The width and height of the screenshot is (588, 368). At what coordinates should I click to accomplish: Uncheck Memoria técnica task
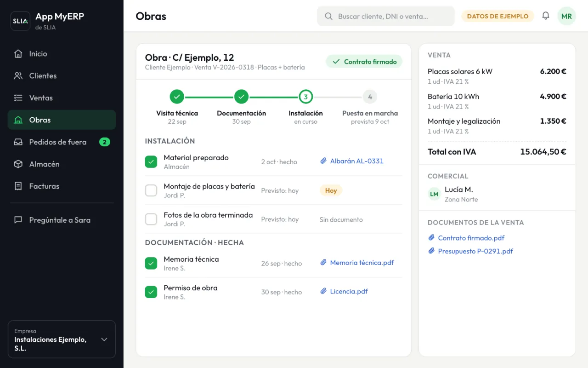click(151, 263)
